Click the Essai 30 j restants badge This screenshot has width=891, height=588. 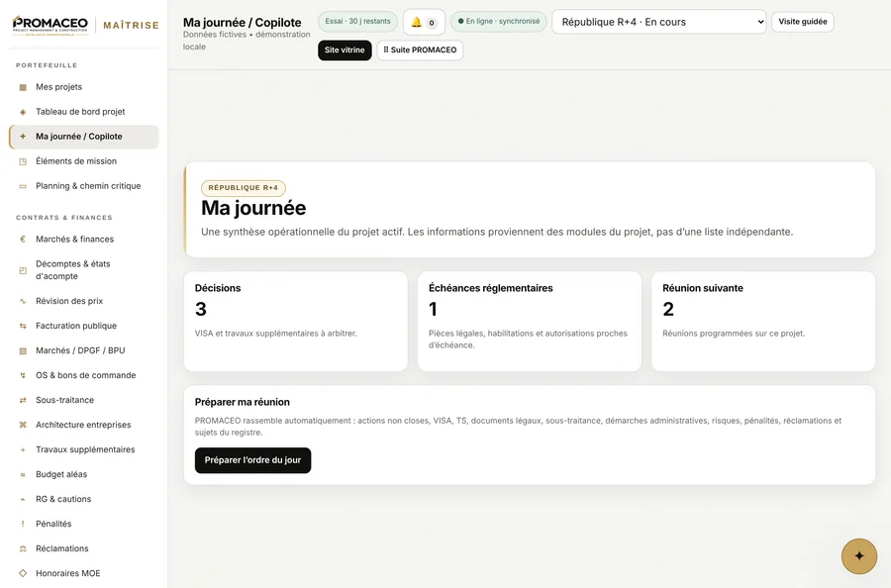pyautogui.click(x=357, y=22)
